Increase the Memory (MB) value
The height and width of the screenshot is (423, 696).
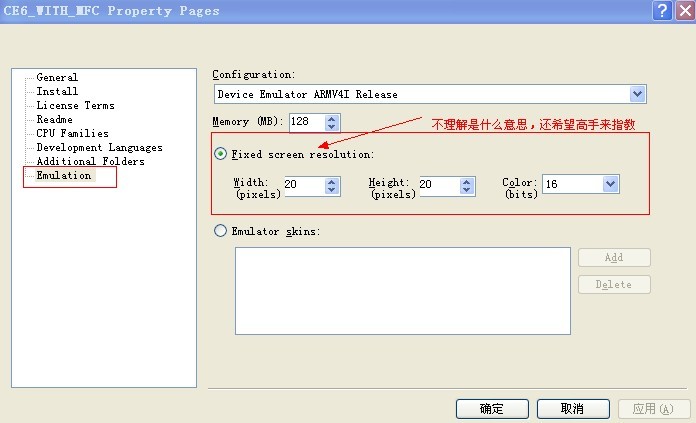(332, 119)
